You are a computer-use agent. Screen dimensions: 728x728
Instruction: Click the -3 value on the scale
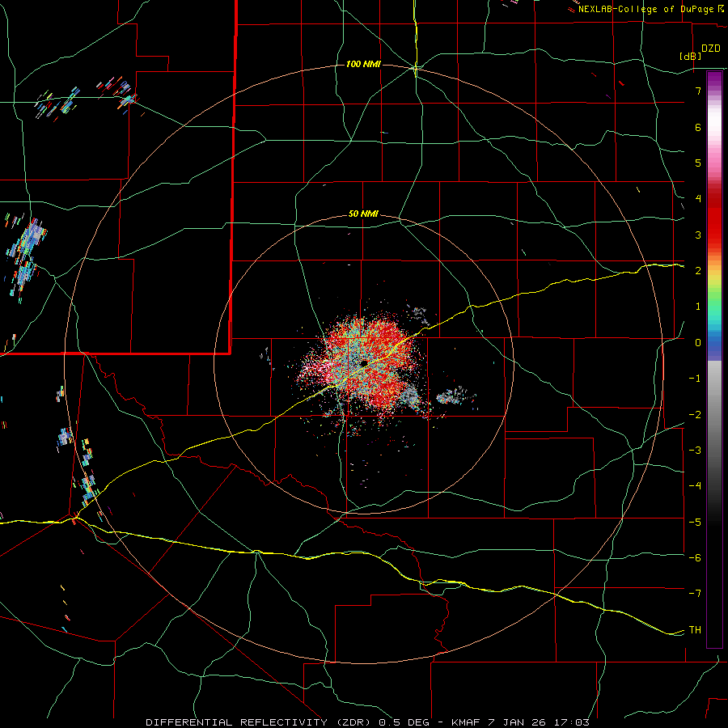pyautogui.click(x=695, y=451)
